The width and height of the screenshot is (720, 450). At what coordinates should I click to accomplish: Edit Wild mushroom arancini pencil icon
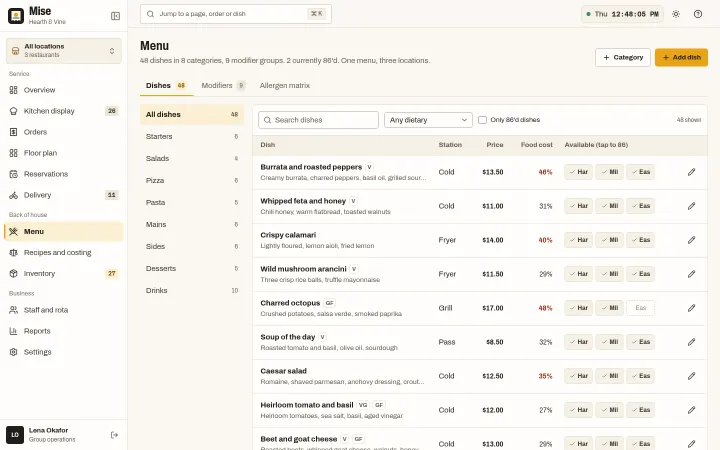(692, 274)
